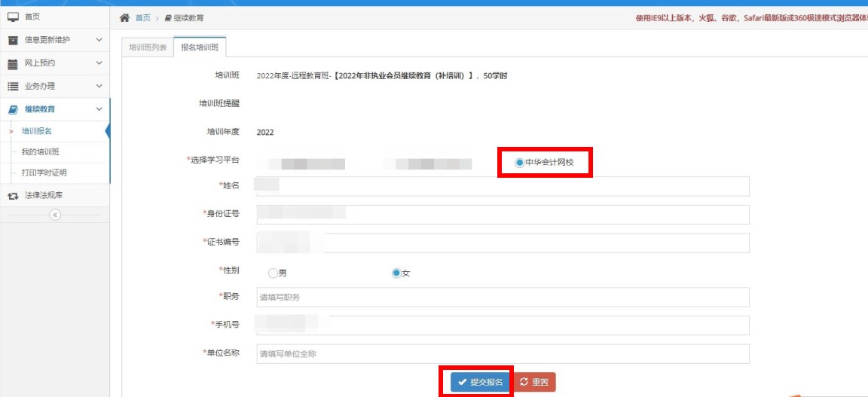
Task: Open 法律法规库 in the sidebar
Action: pos(55,195)
